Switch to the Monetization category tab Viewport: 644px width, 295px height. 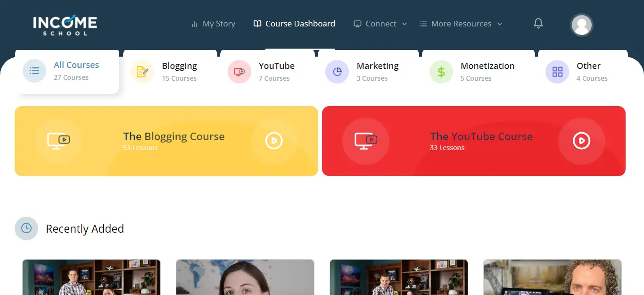pos(479,72)
